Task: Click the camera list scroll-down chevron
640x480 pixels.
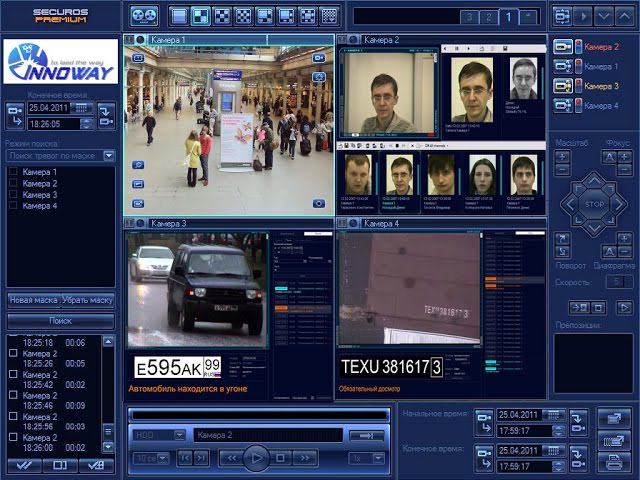Action: tap(604, 16)
